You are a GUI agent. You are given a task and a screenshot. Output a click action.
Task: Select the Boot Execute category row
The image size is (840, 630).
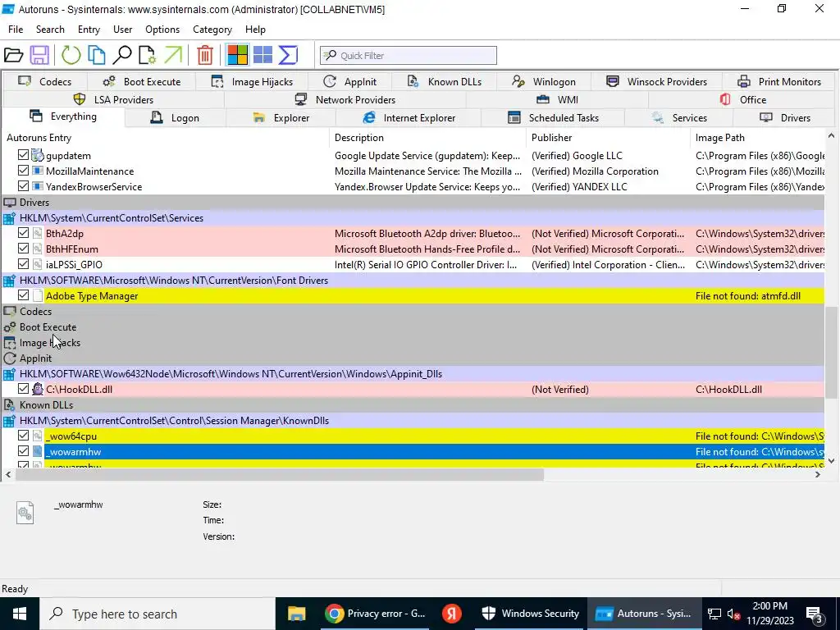pyautogui.click(x=413, y=326)
